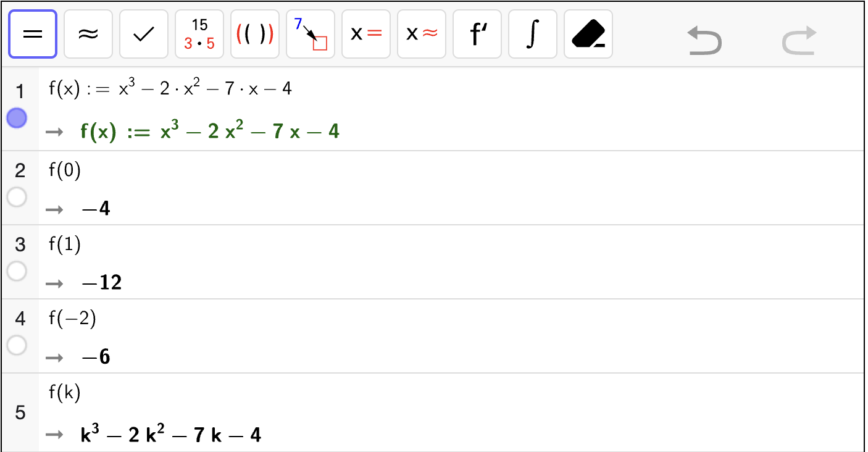Select the Keep Input checkmark tool
868x452 pixels.
pos(144,34)
